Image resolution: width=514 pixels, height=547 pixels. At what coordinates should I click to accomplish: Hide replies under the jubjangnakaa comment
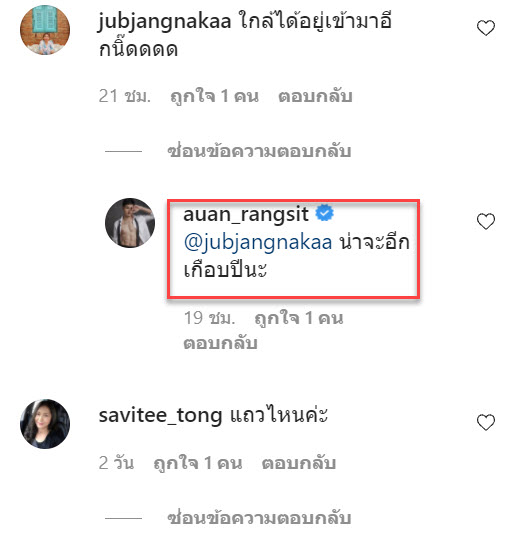coord(259,151)
